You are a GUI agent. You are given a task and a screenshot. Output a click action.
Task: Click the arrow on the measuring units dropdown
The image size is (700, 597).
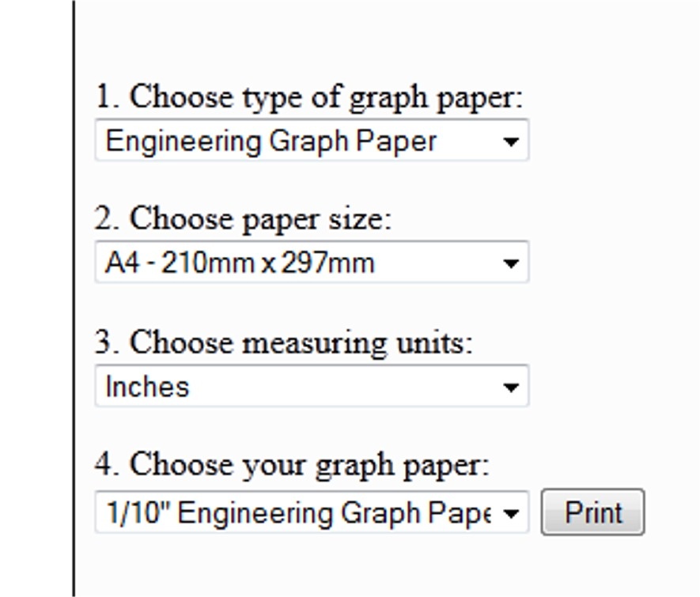511,387
